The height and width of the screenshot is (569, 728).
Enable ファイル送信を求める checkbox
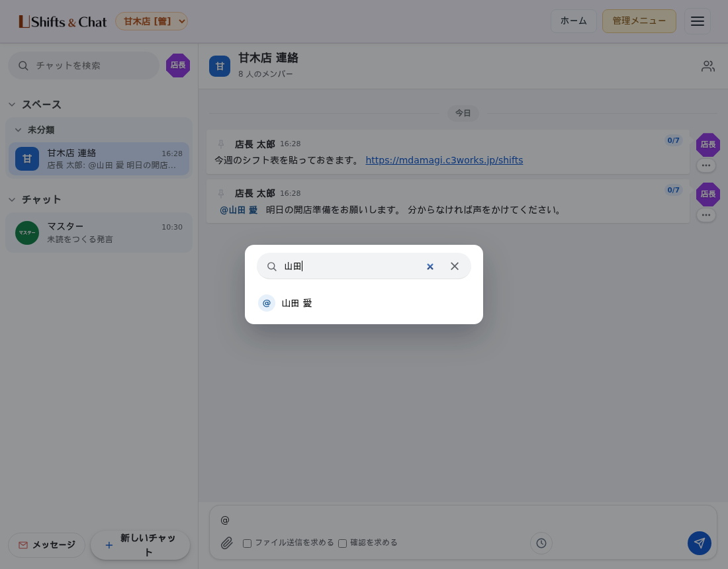pyautogui.click(x=247, y=543)
